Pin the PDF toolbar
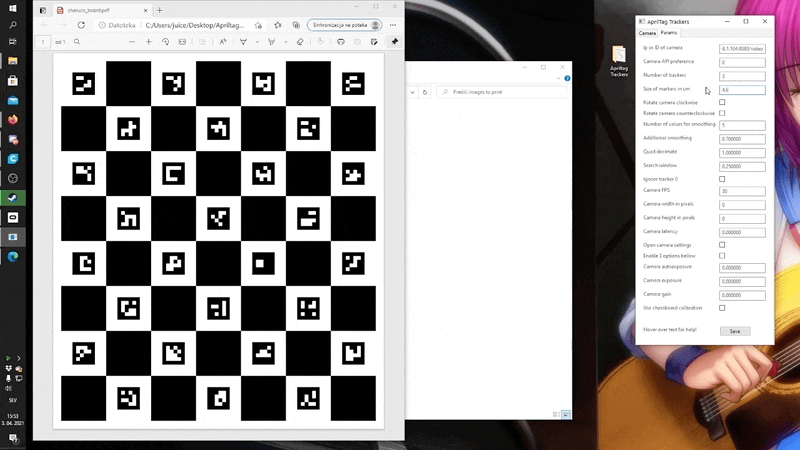Viewport: 800px width, 450px height. click(x=394, y=42)
